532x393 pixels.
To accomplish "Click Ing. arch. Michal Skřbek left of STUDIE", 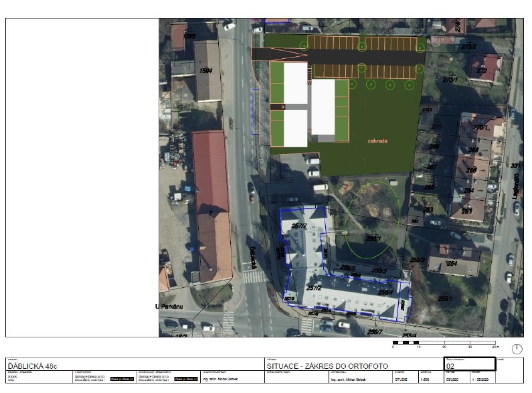I will click(349, 380).
